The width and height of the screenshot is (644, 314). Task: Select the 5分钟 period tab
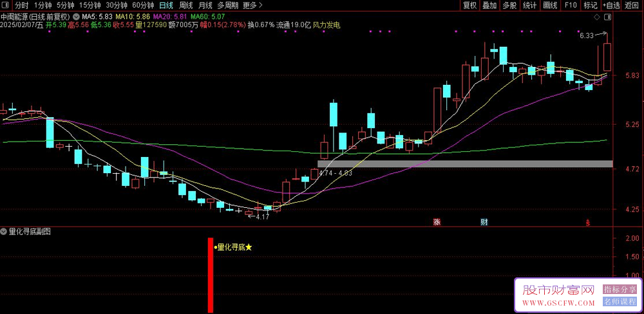click(x=65, y=5)
